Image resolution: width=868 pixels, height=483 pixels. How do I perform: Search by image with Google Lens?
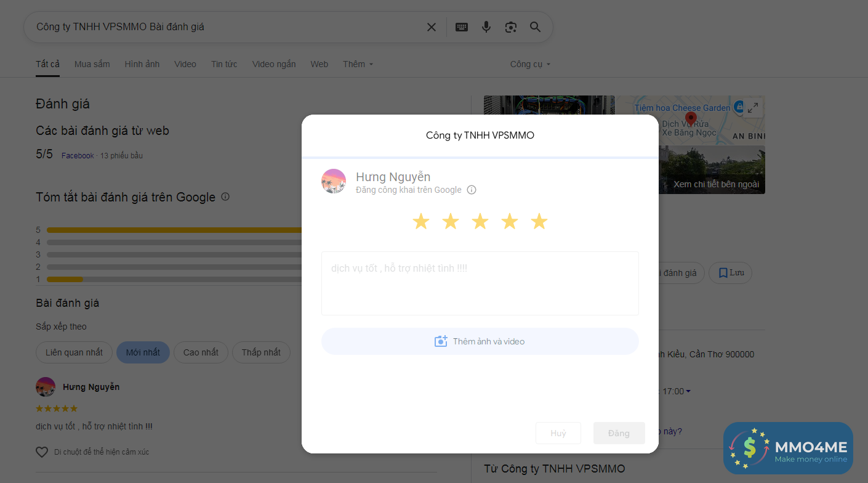511,27
